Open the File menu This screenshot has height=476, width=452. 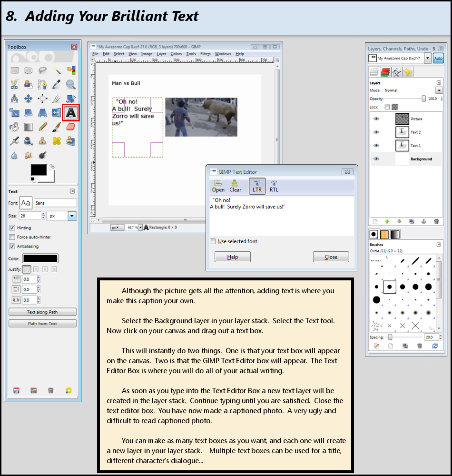tap(95, 54)
